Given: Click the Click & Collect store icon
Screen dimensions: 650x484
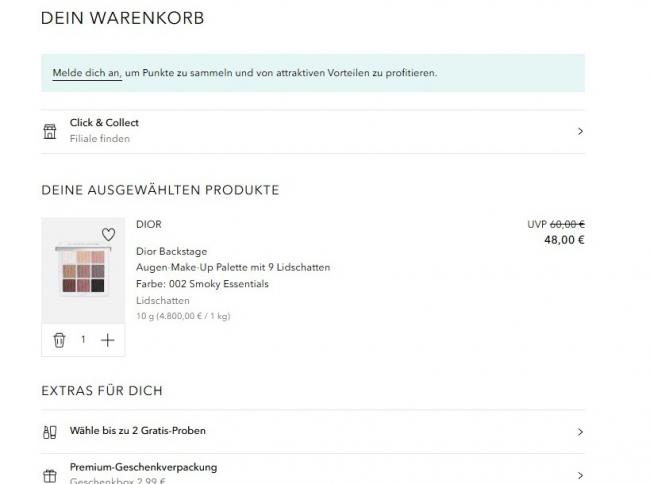Looking at the screenshot, I should [50, 131].
